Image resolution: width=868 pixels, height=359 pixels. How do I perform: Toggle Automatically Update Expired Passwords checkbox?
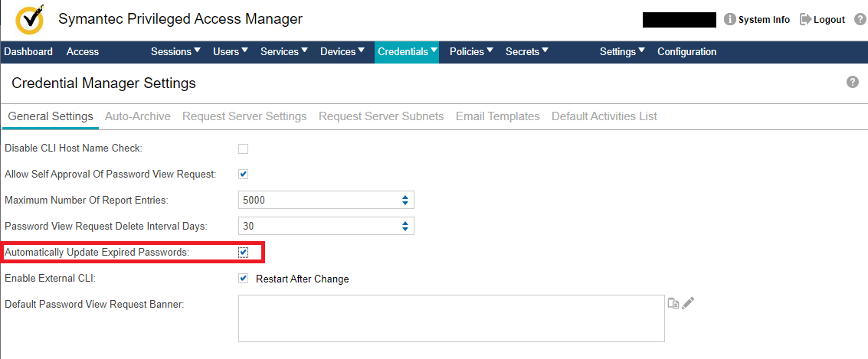tap(243, 253)
